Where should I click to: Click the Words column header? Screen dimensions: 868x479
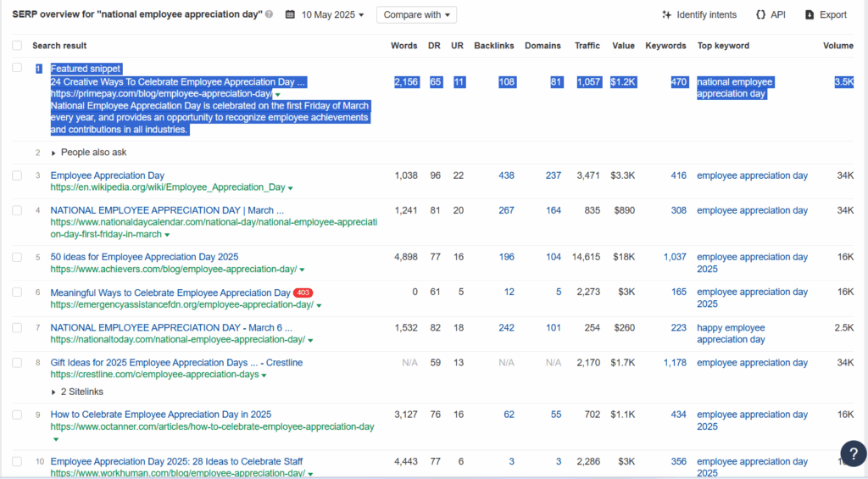(404, 46)
